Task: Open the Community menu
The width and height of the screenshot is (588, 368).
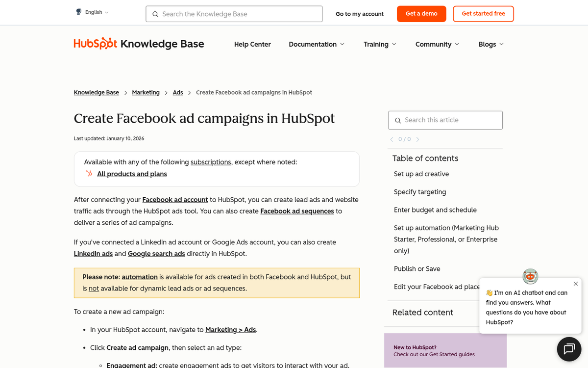Action: [x=437, y=44]
